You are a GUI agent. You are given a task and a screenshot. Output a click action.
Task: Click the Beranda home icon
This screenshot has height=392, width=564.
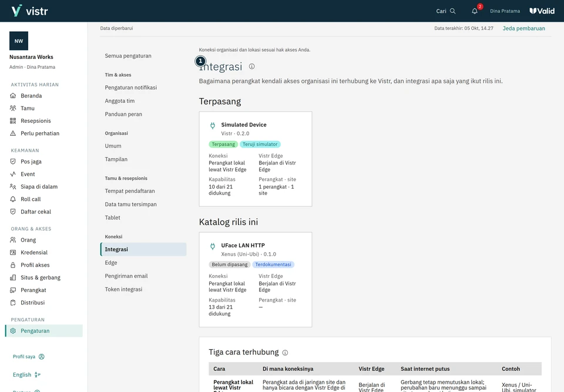13,96
